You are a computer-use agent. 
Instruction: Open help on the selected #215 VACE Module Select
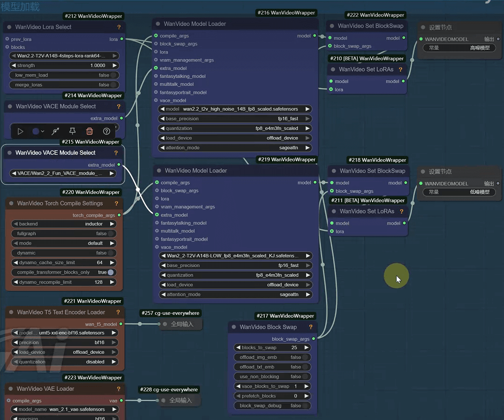pos(116,153)
